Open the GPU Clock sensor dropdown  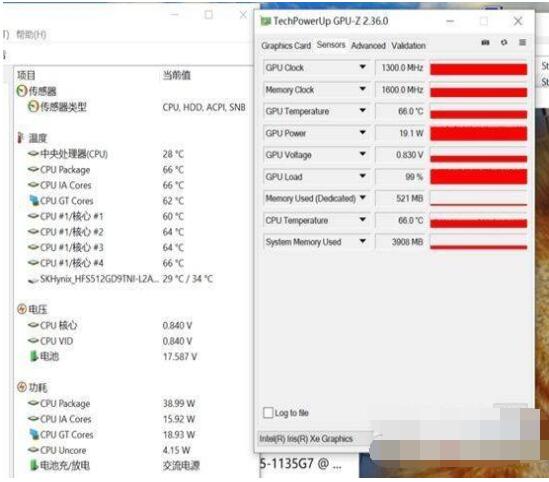pos(363,67)
